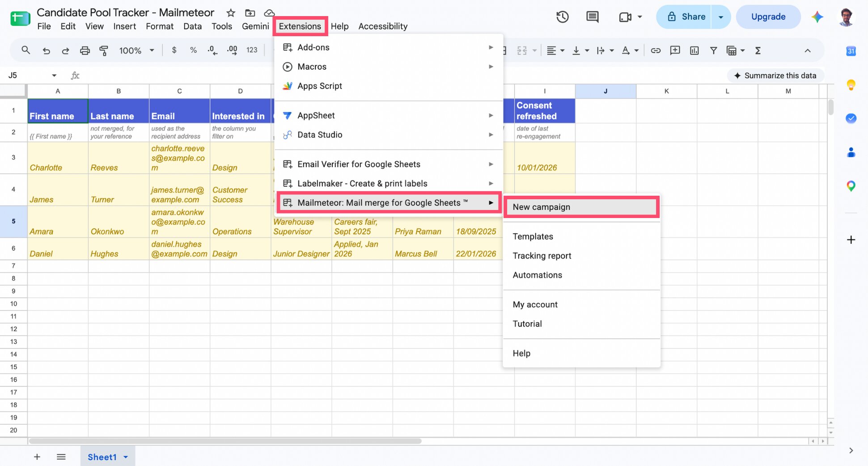Image resolution: width=868 pixels, height=466 pixels.
Task: Open Contacts side panel icon
Action: (851, 152)
